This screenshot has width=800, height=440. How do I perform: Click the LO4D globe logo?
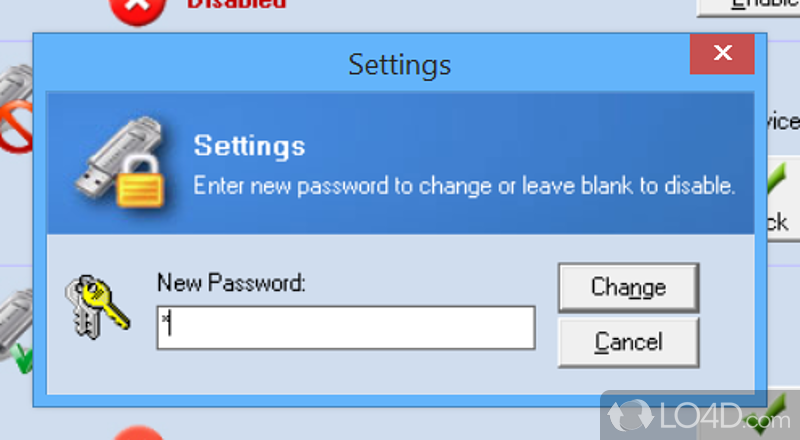coord(630,412)
